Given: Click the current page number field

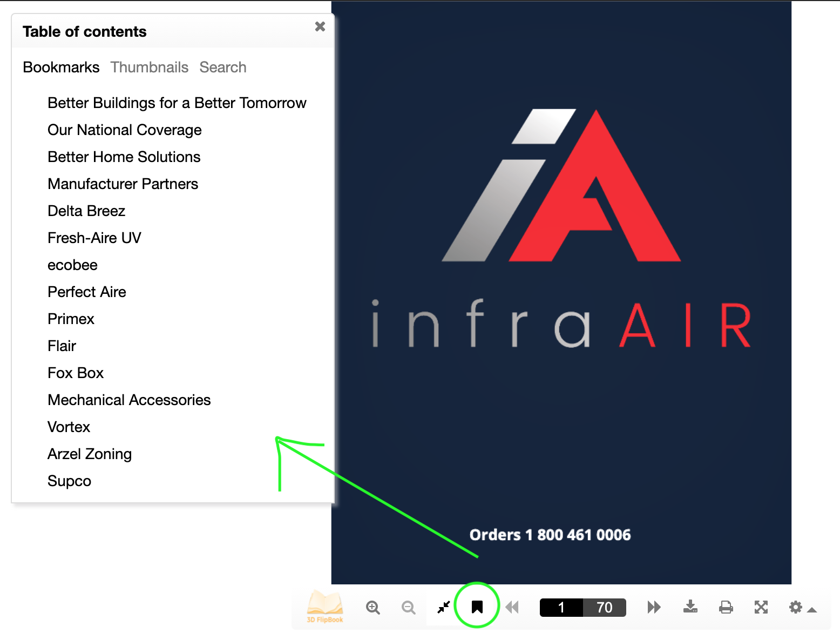Looking at the screenshot, I should pyautogui.click(x=561, y=608).
